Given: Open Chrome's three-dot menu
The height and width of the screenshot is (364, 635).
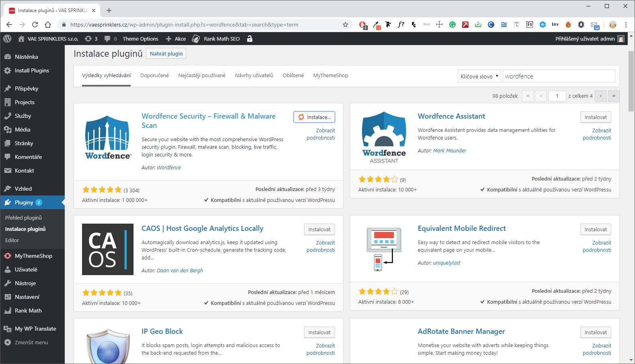Looking at the screenshot, I should (x=626, y=25).
